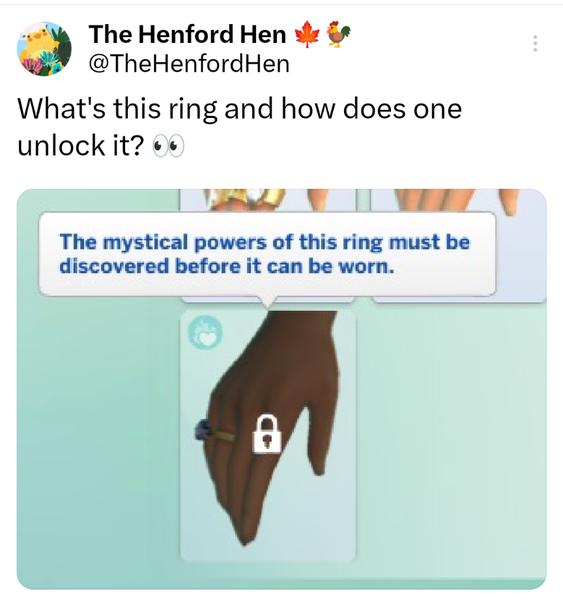
Task: Open The Henford Hen profile avatar
Action: (x=44, y=49)
